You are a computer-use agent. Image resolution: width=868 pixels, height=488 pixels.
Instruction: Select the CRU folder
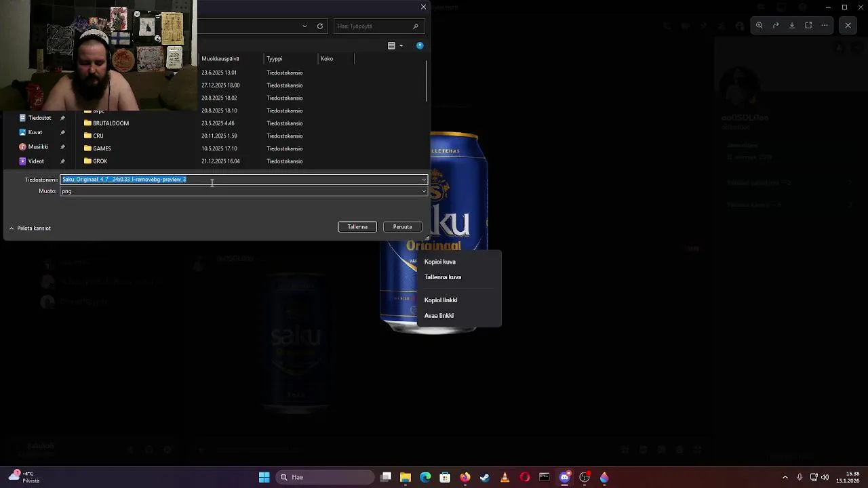[x=94, y=136]
